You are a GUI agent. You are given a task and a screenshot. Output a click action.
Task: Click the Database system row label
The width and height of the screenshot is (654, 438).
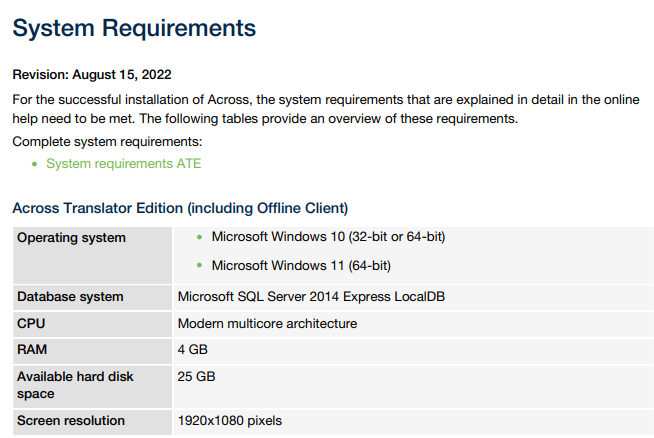coord(70,297)
